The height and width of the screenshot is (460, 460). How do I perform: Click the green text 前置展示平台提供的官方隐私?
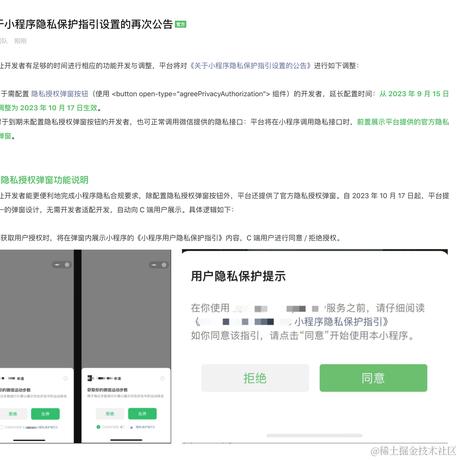click(403, 122)
